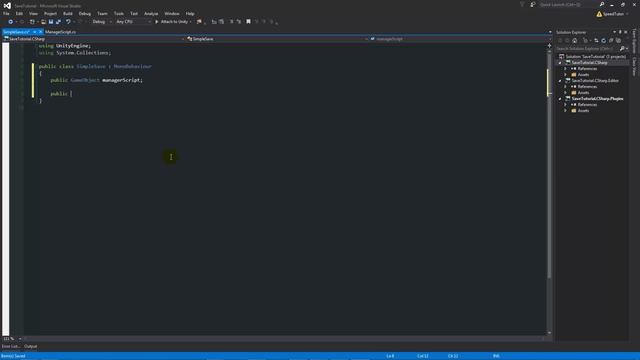
Task: Expand Assets under SaveTutorial.CSharp
Action: 566,75
